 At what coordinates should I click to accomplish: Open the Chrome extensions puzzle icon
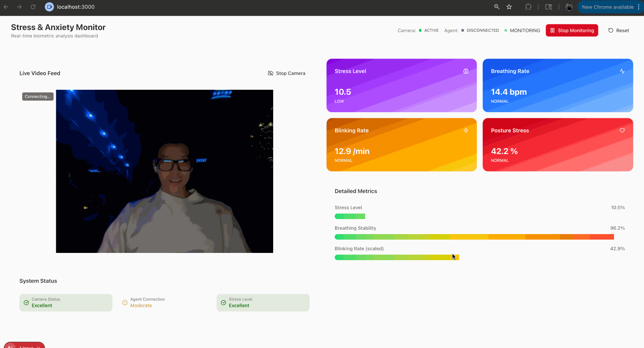[528, 7]
